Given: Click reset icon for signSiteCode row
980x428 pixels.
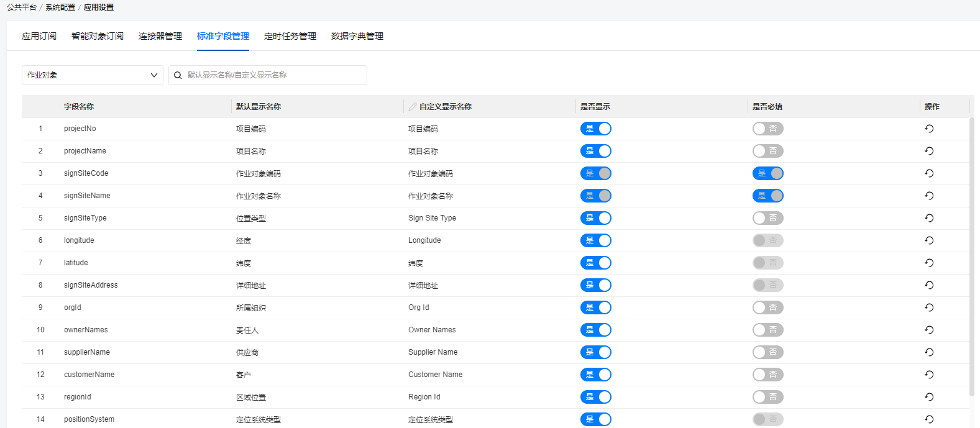Looking at the screenshot, I should tap(929, 173).
